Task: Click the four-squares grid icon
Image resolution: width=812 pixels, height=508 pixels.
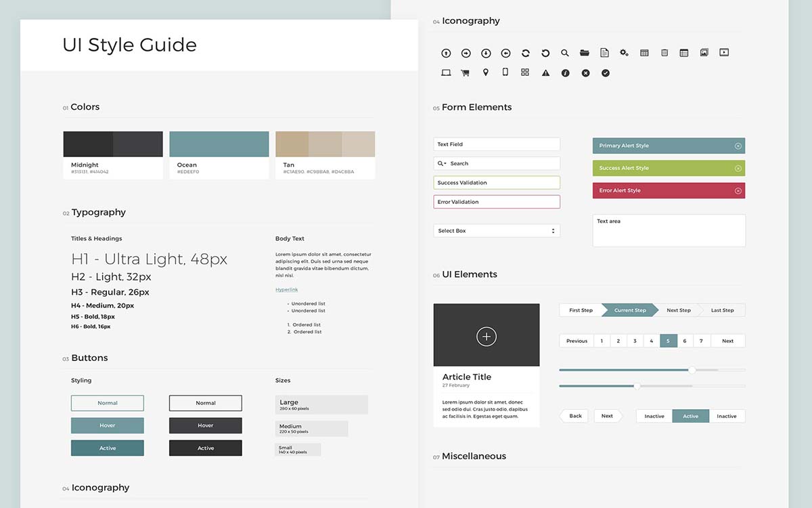Action: pos(525,72)
